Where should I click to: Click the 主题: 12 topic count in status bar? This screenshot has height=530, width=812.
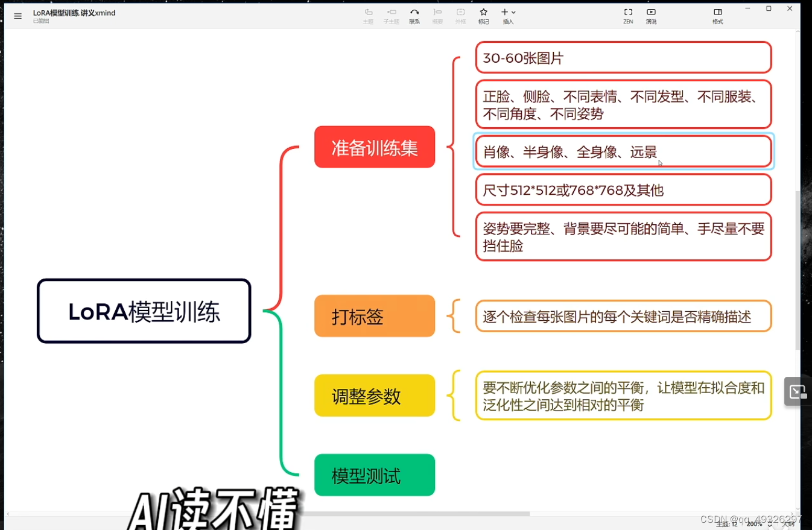coord(726,524)
